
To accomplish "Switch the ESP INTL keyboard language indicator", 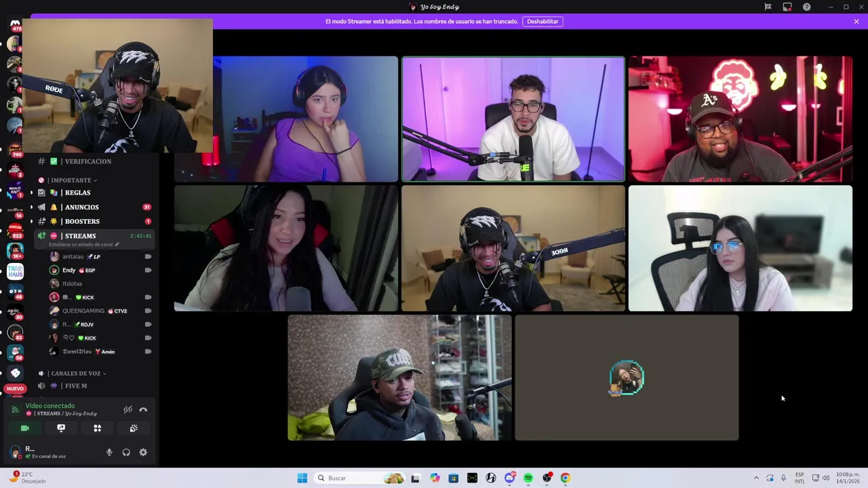I will coord(800,478).
